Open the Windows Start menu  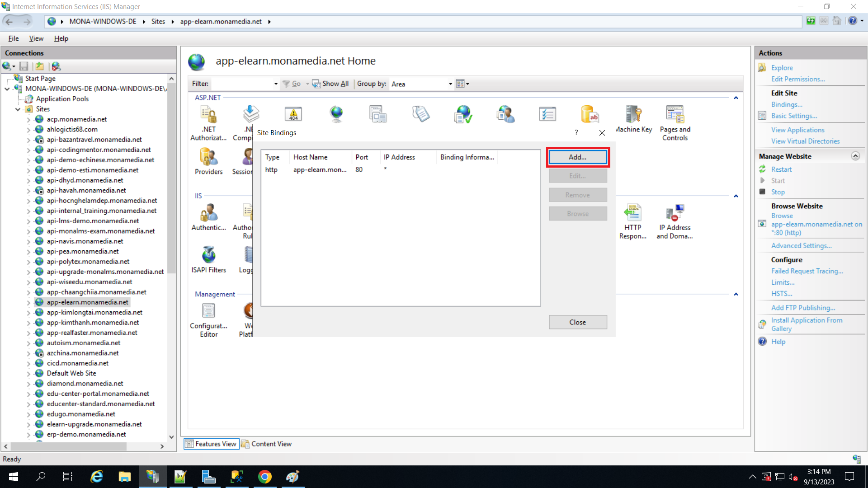14,477
